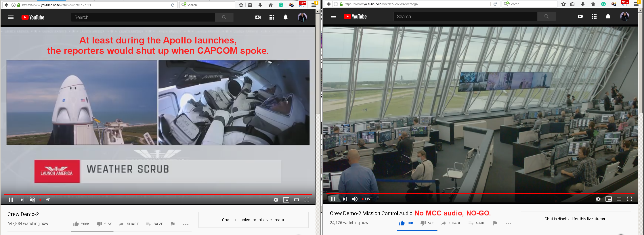Open create video menu in left window
Image resolution: width=644 pixels, height=235 pixels.
258,17
